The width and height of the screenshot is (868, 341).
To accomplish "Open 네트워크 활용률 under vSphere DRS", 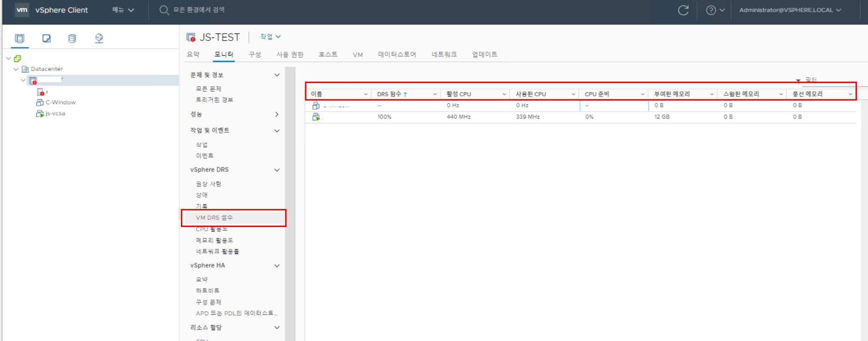I will 217,251.
